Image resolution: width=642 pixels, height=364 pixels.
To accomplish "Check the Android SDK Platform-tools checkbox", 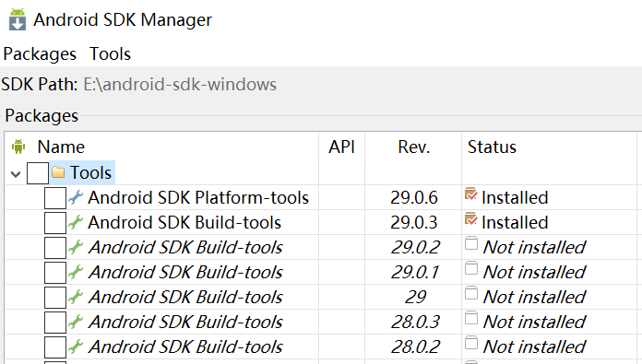I will (55, 198).
